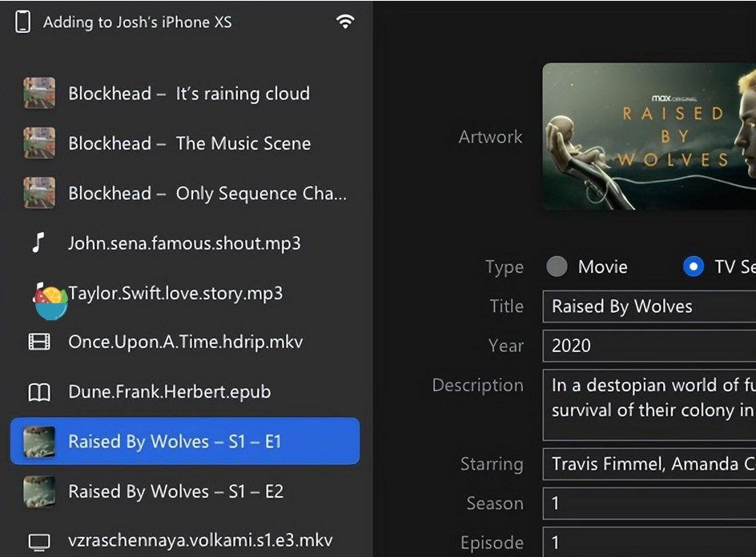Select Blockhead – Only Sequence Cha... item
The height and width of the screenshot is (557, 756).
click(207, 194)
